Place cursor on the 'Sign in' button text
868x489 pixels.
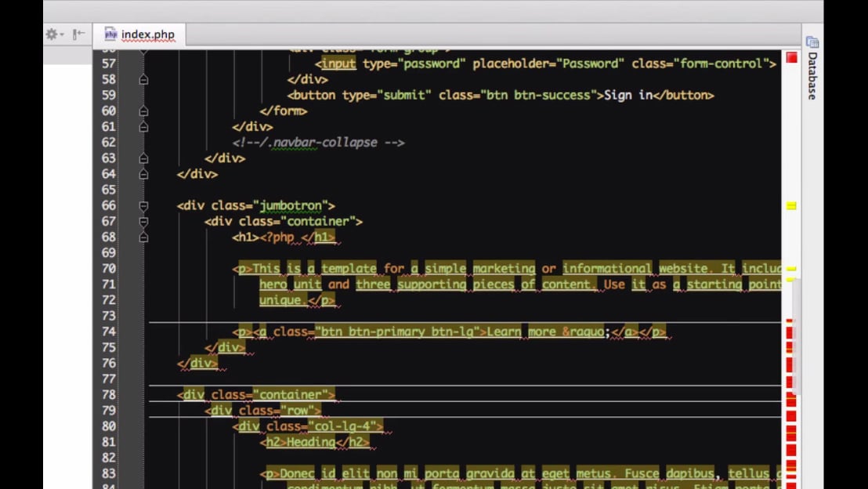tap(627, 95)
